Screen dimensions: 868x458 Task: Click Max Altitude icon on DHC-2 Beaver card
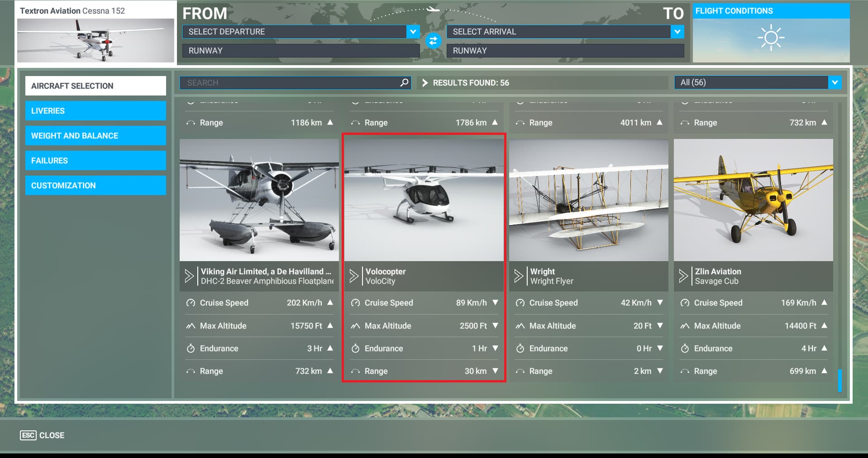[x=191, y=326]
